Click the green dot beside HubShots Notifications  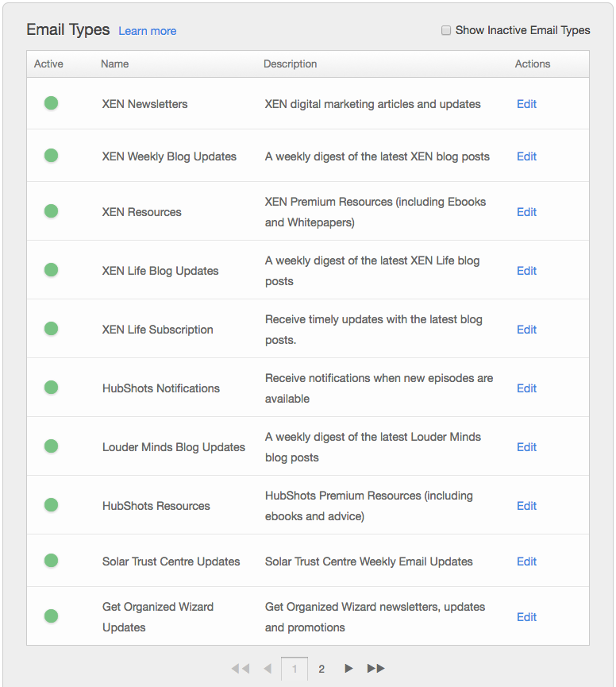52,388
